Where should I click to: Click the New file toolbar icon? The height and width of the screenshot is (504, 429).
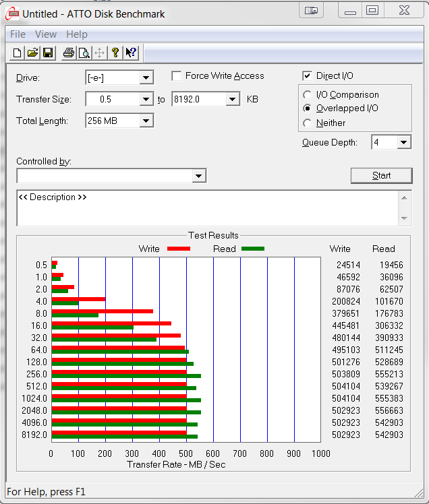click(18, 53)
